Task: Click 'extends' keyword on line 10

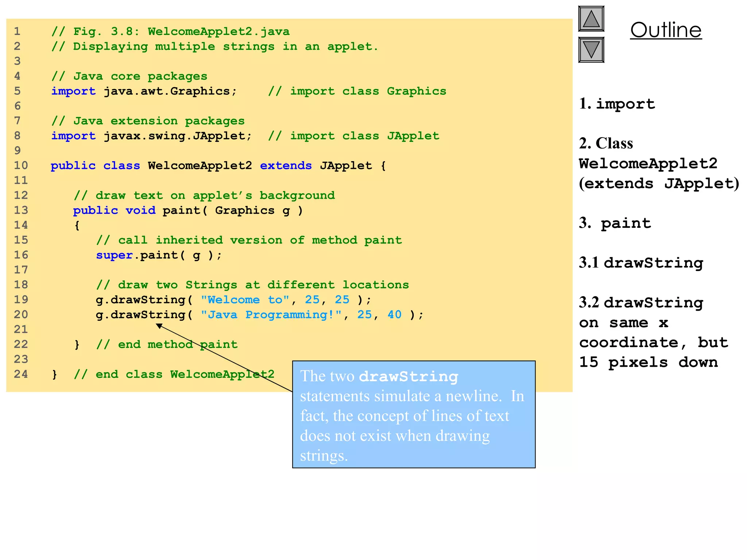Action: [286, 166]
